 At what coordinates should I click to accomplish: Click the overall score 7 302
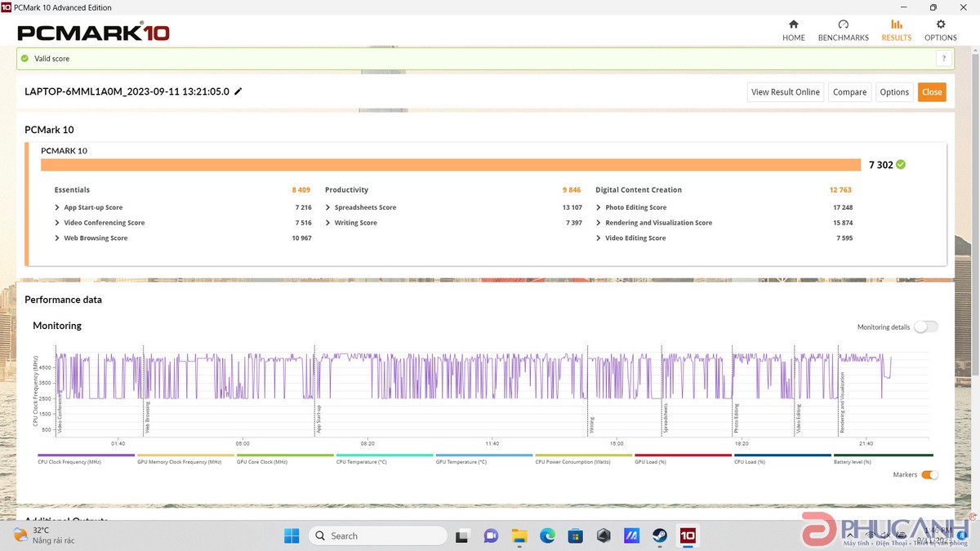tap(880, 164)
